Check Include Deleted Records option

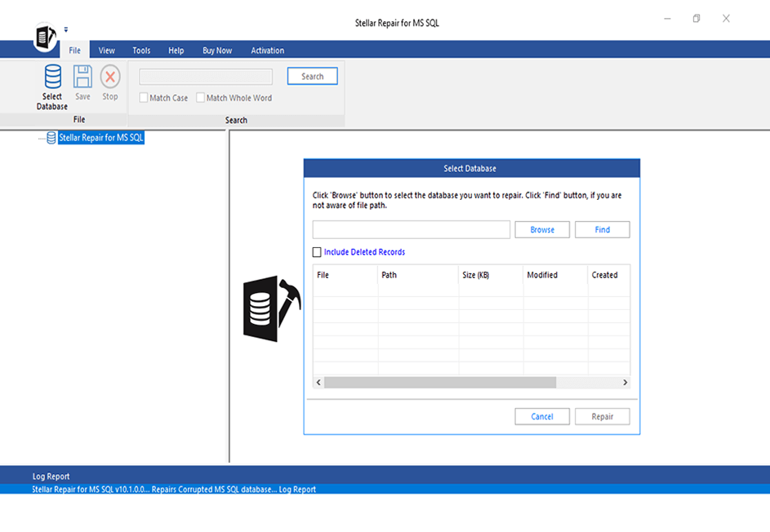[x=317, y=252]
